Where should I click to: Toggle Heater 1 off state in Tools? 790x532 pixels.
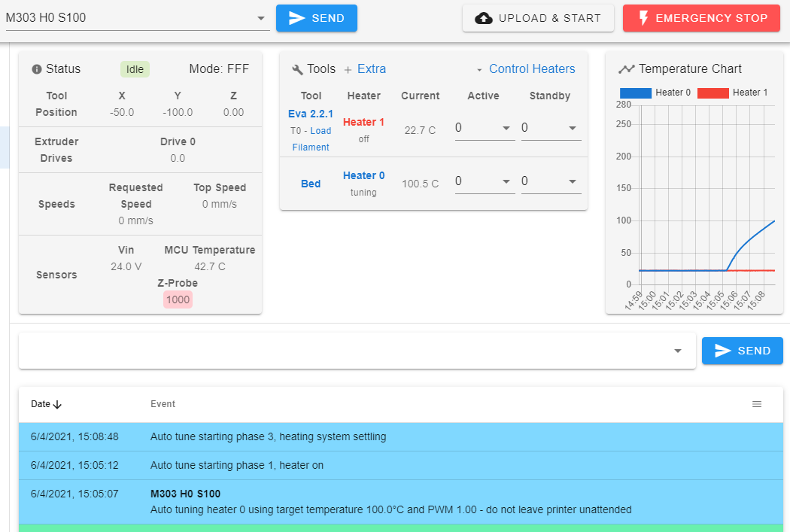point(363,122)
